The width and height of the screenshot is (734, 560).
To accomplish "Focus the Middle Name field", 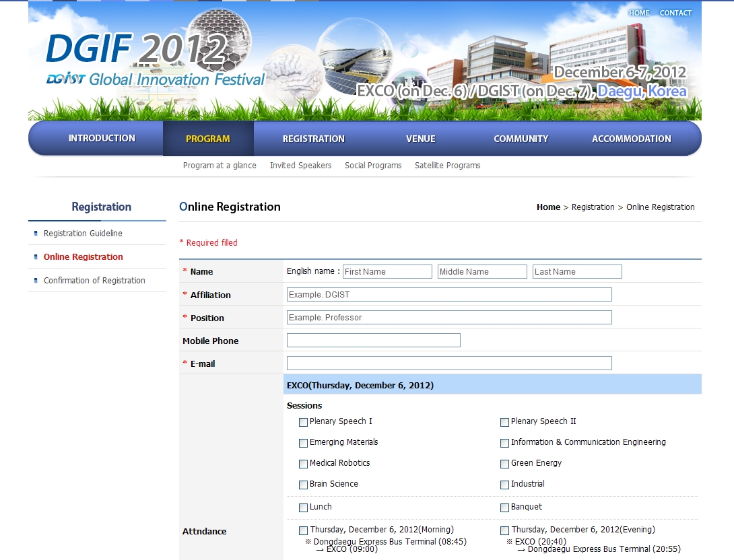I will (x=482, y=271).
